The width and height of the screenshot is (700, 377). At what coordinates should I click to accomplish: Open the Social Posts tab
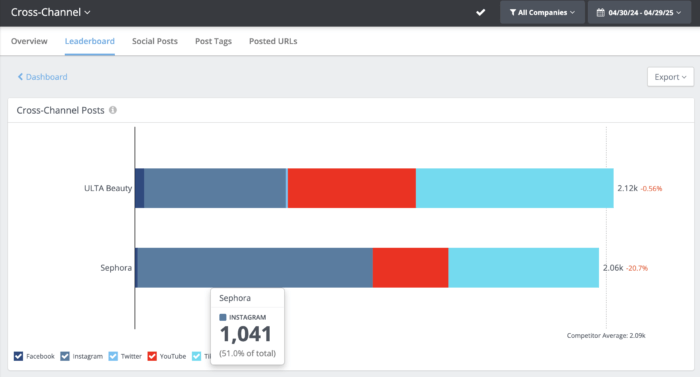pos(155,41)
